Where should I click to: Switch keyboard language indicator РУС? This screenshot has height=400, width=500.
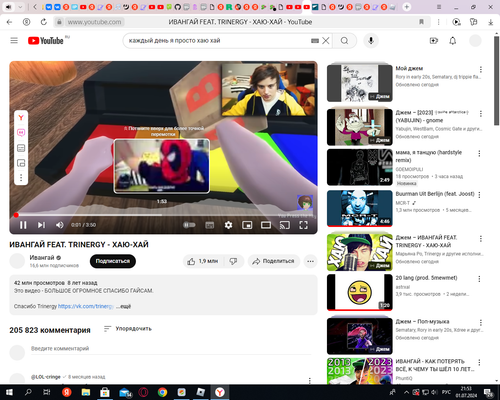[446, 392]
